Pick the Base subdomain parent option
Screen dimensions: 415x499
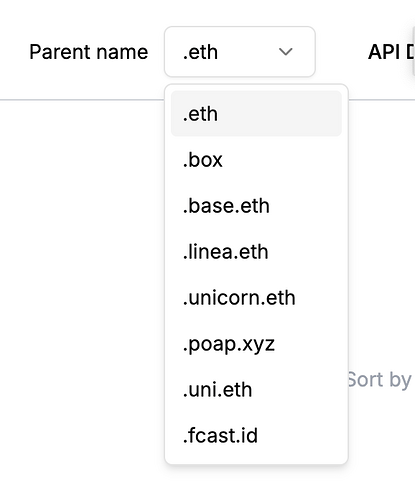pyautogui.click(x=256, y=205)
